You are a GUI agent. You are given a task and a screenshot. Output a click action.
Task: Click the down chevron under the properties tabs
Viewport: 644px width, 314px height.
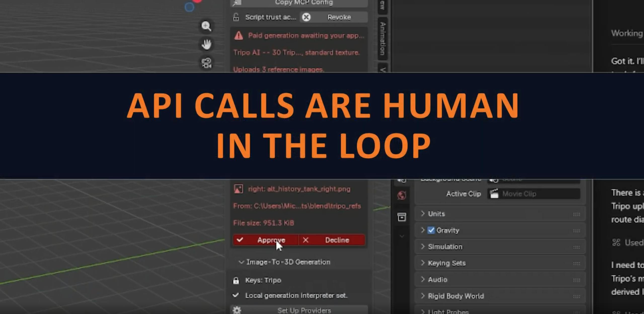click(402, 236)
